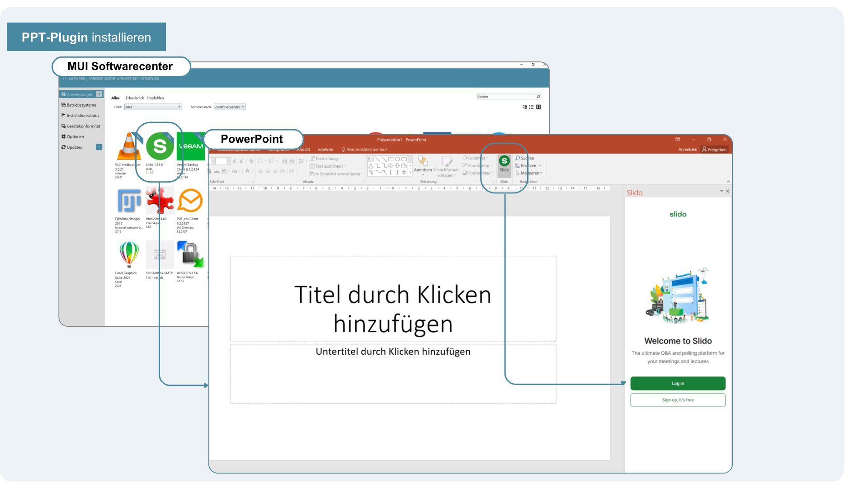Viewport: 868px width, 488px height.
Task: Click Was möchten Sie tun? search box
Action: click(364, 150)
